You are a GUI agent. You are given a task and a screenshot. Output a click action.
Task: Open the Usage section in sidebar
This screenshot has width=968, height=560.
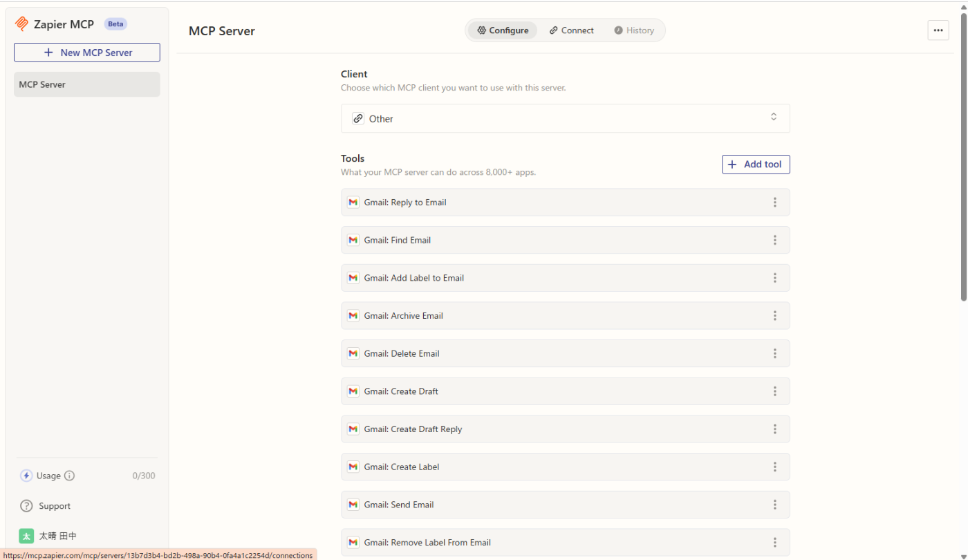point(48,476)
